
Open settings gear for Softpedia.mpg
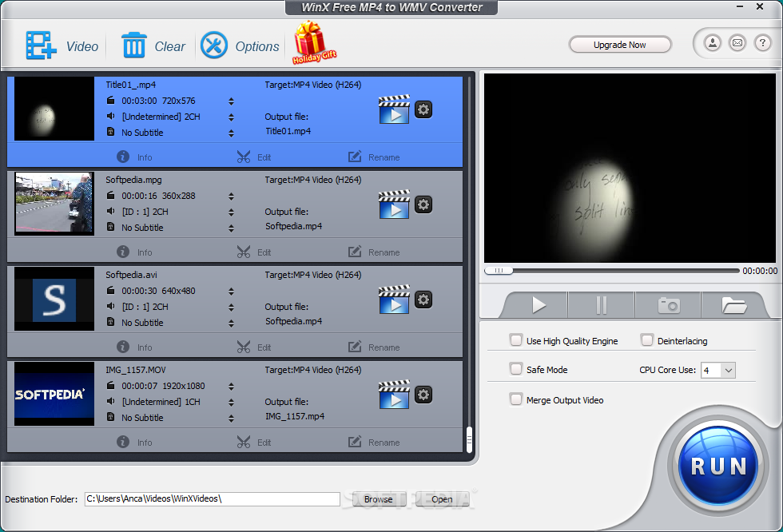click(x=423, y=204)
